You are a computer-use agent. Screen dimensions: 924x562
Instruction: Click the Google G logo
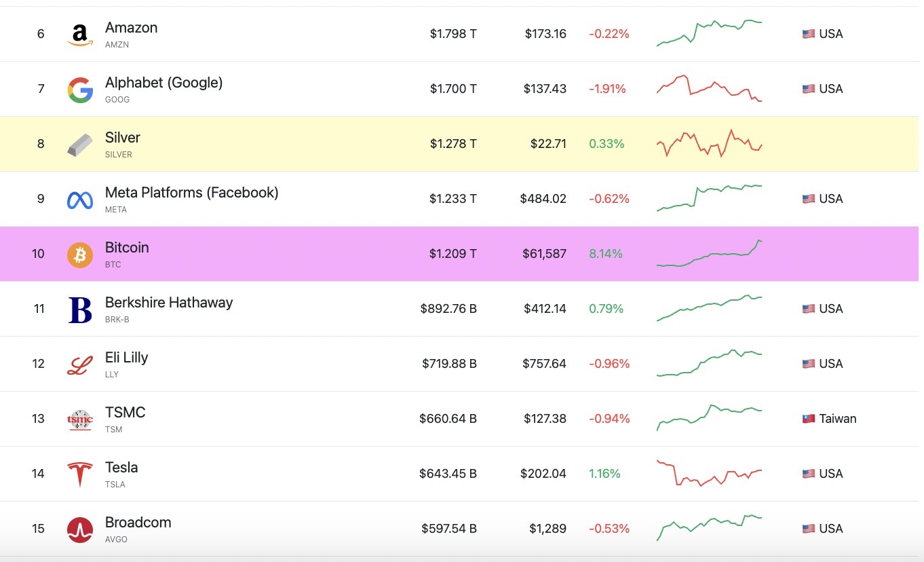point(80,90)
